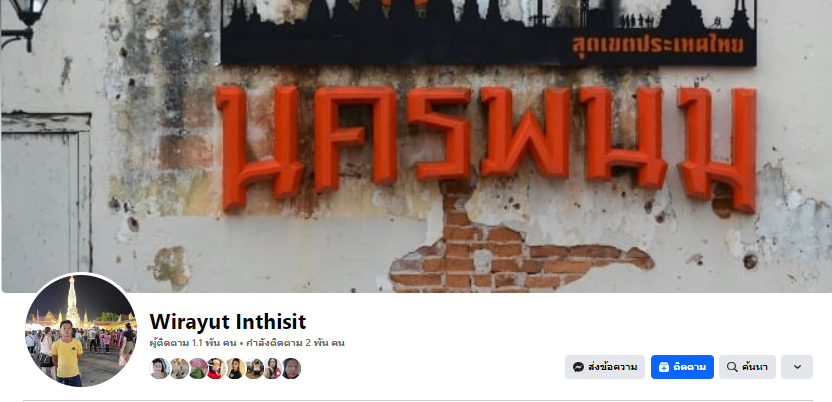Open follower avatar of woman in black top
The width and height of the screenshot is (832, 402).
point(236,368)
